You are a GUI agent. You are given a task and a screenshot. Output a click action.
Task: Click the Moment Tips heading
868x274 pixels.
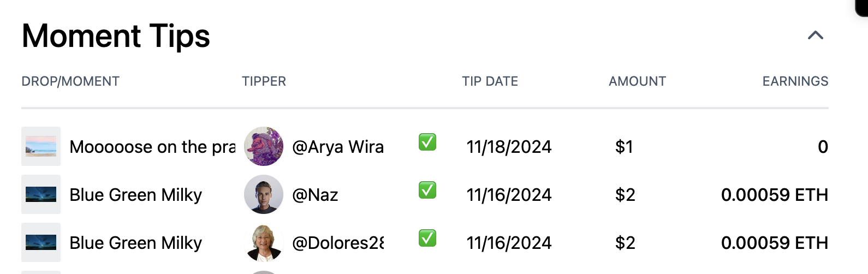coord(116,36)
